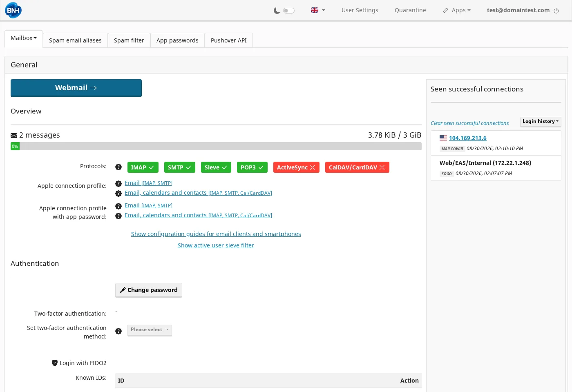The height and width of the screenshot is (392, 572).
Task: Open Webmail
Action: (76, 88)
